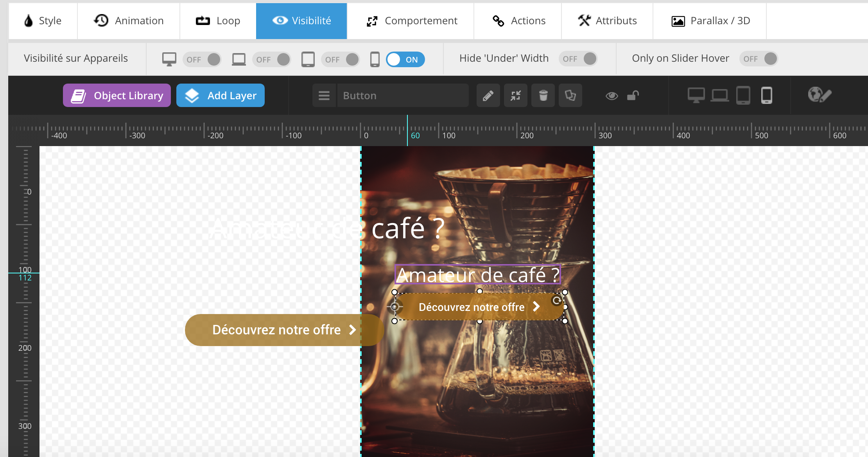The height and width of the screenshot is (457, 868).
Task: Click the pencil edit layer icon
Action: point(488,95)
